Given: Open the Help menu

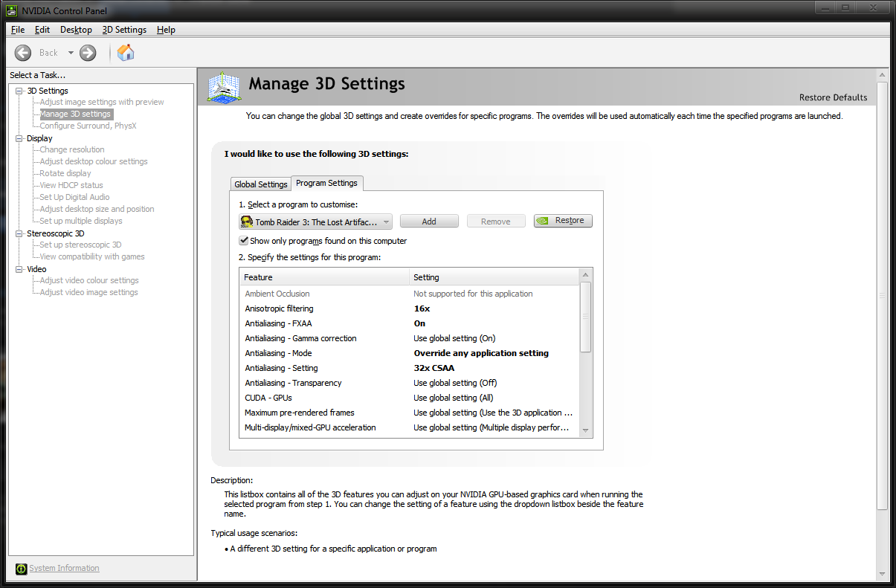Looking at the screenshot, I should (166, 30).
